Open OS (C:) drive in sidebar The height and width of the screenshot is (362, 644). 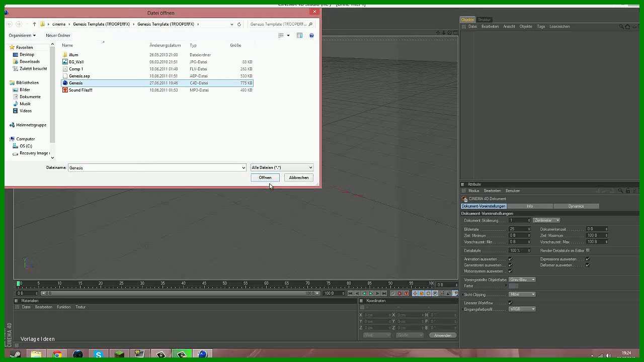[25, 146]
